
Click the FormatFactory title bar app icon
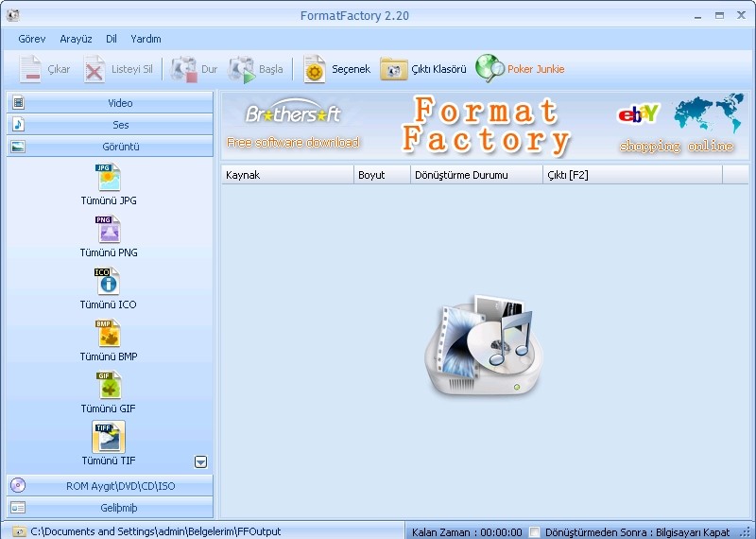pos(13,15)
